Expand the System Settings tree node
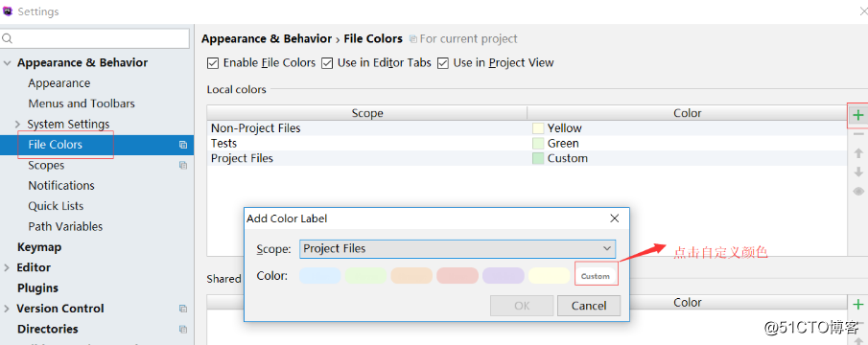Screen dimensions: 868x345 point(17,125)
